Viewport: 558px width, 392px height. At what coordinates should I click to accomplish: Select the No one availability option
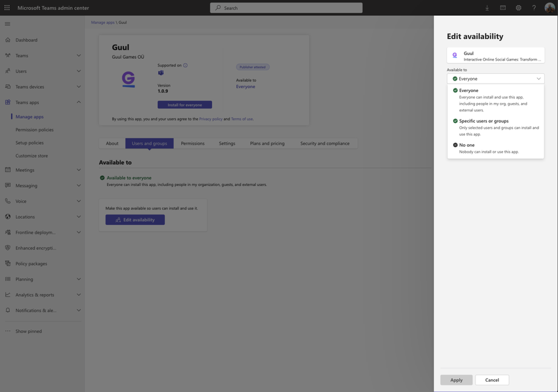tap(496, 148)
